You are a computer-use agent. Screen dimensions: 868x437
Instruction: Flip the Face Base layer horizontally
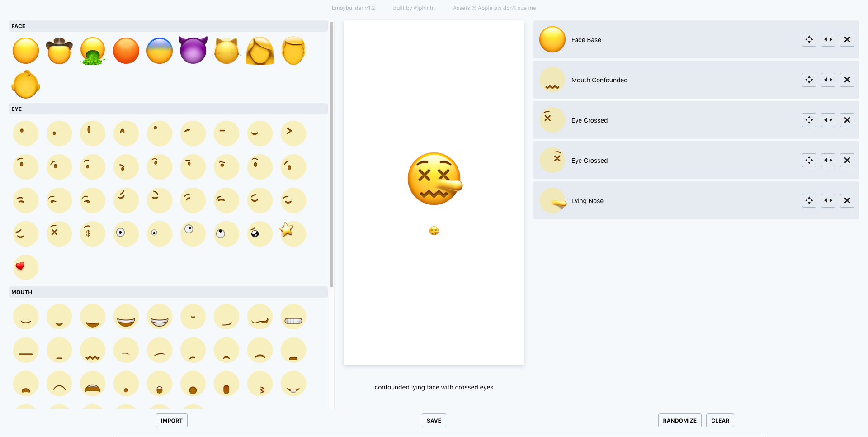(828, 40)
